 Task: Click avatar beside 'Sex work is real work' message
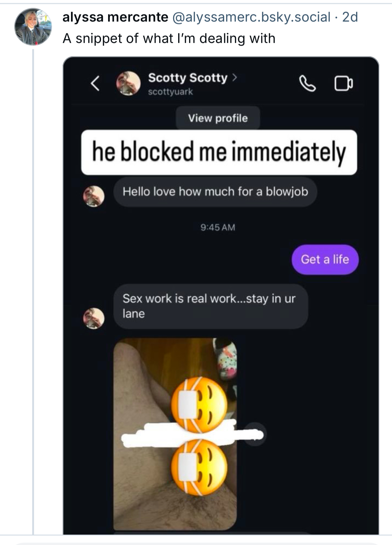[x=94, y=318]
